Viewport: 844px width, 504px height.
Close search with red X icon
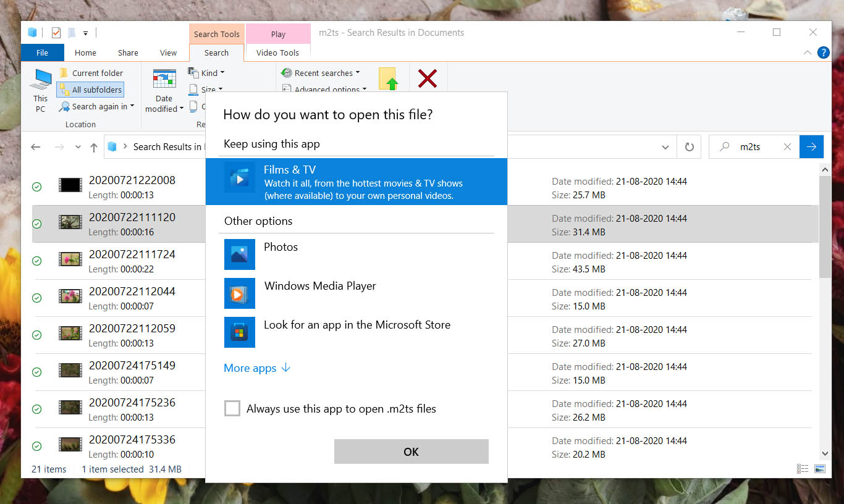(x=428, y=78)
